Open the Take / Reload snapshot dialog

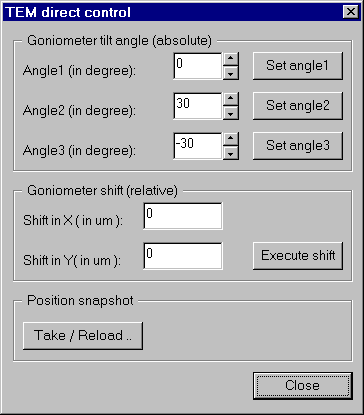83,336
